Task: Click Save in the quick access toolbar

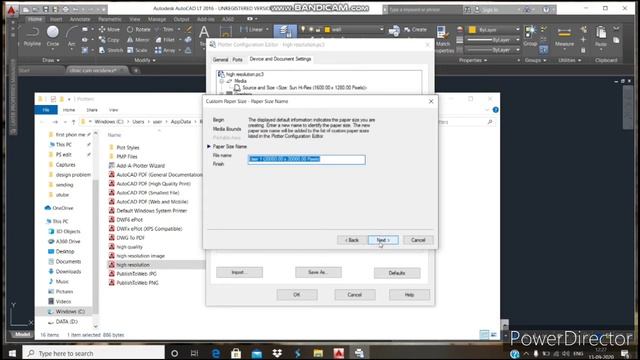Action: (46, 9)
